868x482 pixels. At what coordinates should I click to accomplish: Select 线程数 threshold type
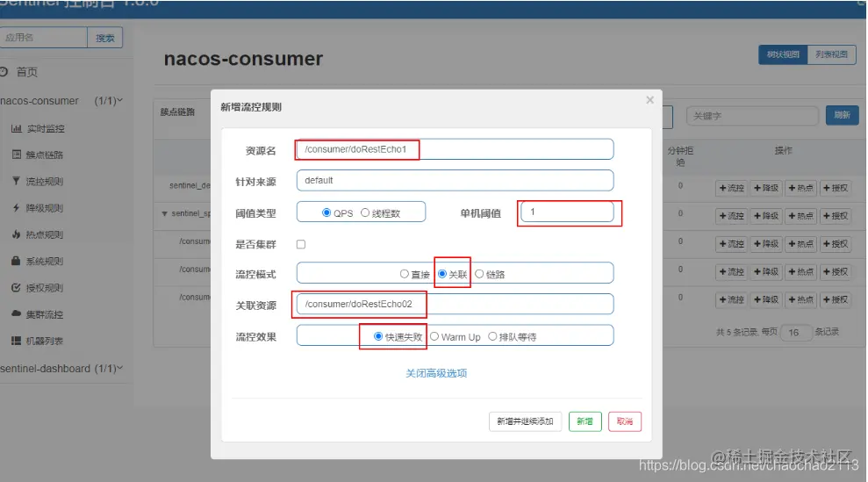point(365,212)
